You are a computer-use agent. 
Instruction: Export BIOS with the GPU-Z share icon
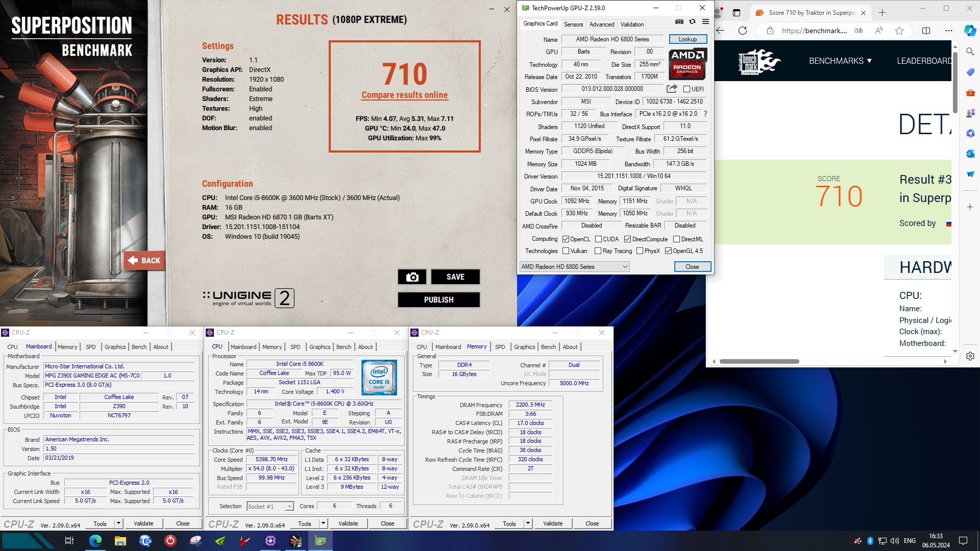click(672, 89)
